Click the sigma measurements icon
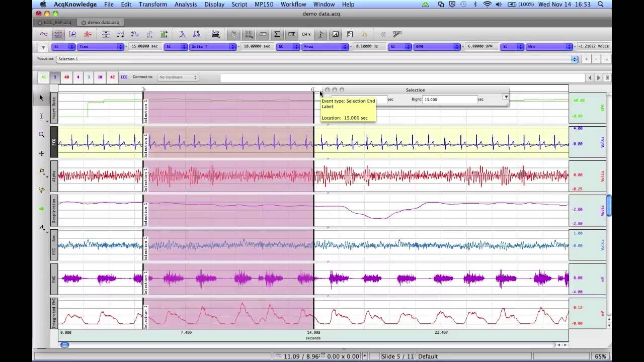This screenshot has height=362, width=644. coord(277,34)
